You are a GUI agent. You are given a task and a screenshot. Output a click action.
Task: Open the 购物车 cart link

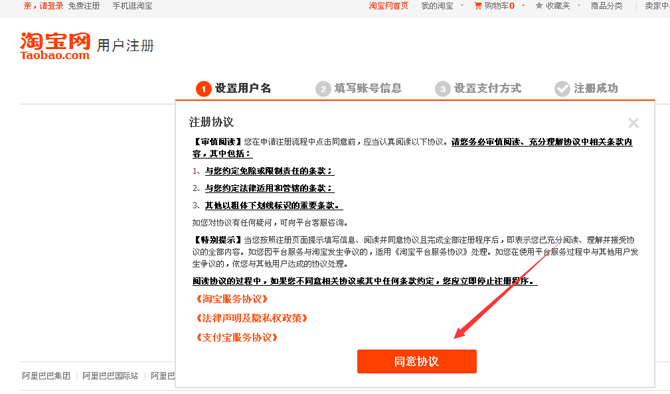(x=499, y=6)
